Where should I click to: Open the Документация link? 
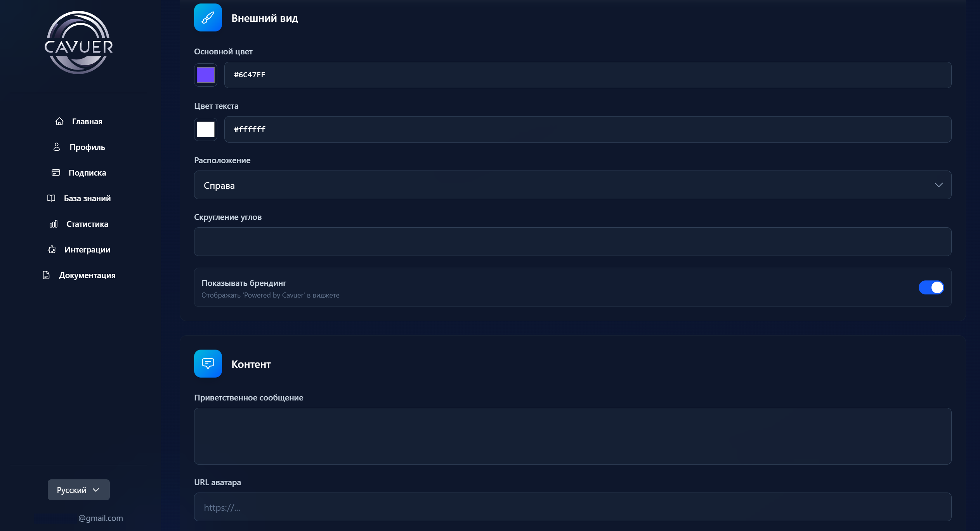pos(87,275)
